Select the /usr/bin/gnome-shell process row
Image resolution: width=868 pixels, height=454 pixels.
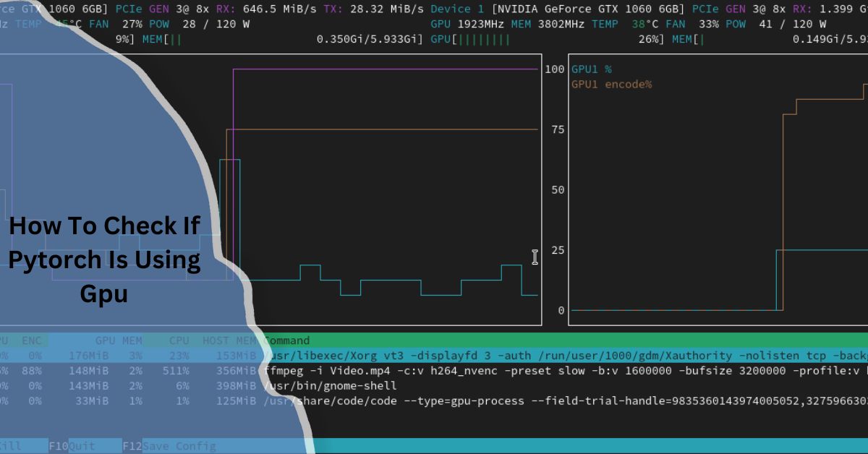(434, 386)
